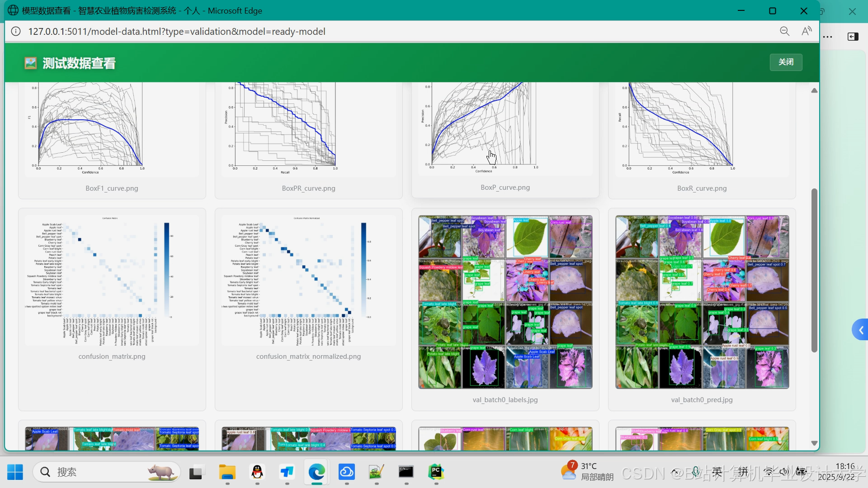Open val_batch0_labels.jpg image
Screen dimensions: 868x488
[505, 302]
